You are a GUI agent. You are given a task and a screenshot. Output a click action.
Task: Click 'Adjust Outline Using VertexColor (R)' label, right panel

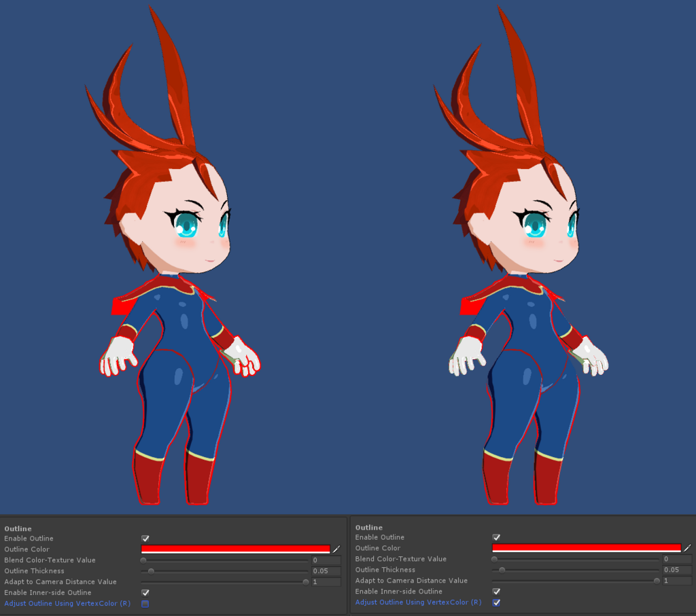pos(418,602)
